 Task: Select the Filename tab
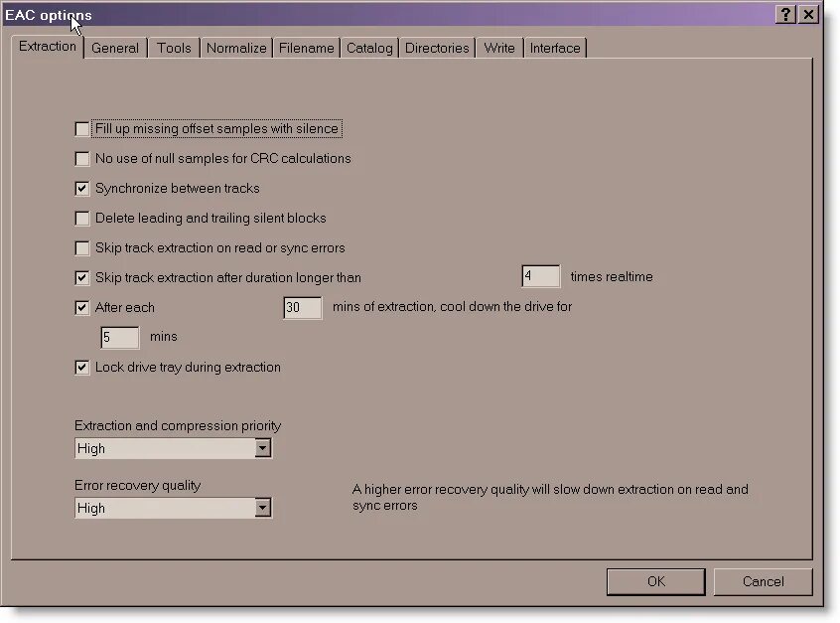click(x=307, y=49)
